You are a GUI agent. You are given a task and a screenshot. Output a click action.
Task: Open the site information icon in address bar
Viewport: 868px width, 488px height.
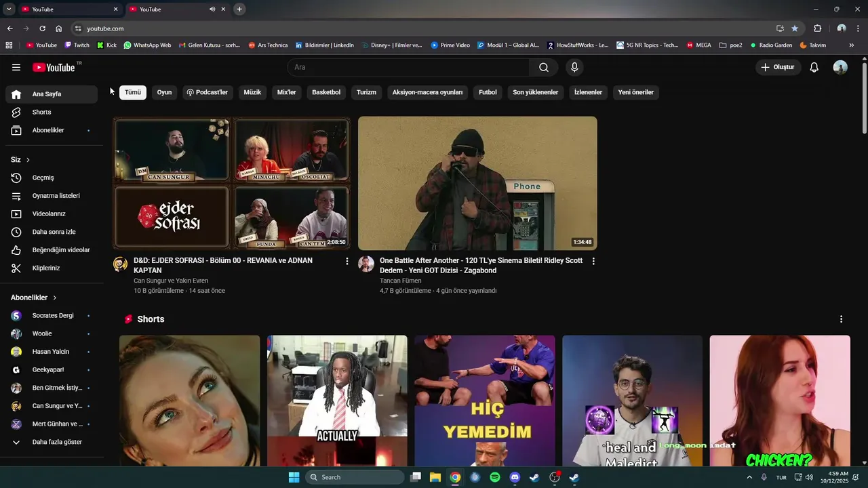78,28
